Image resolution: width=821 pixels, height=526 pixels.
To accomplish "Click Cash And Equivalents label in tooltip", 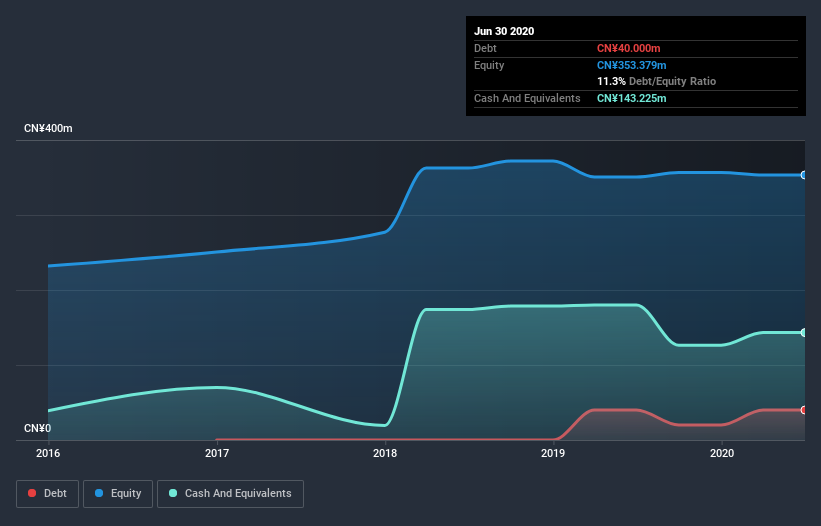I will click(x=527, y=98).
